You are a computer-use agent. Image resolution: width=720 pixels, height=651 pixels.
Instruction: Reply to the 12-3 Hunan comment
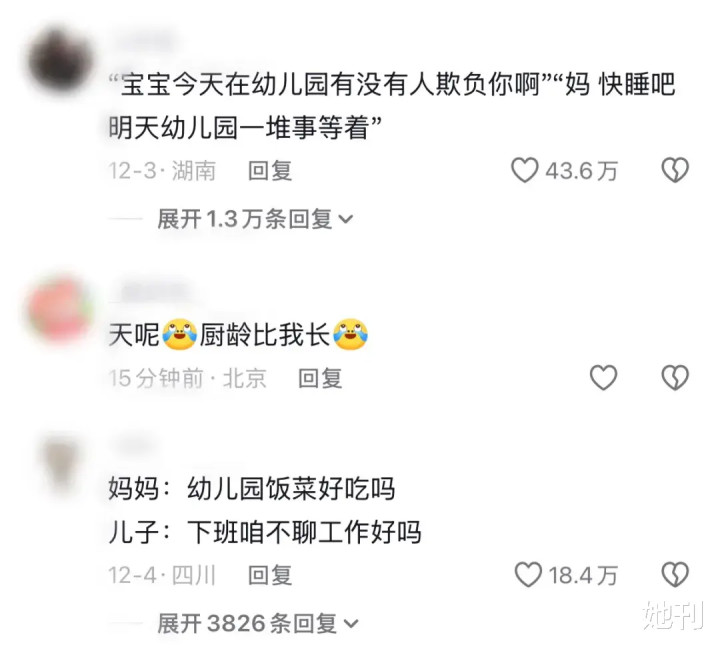click(270, 171)
